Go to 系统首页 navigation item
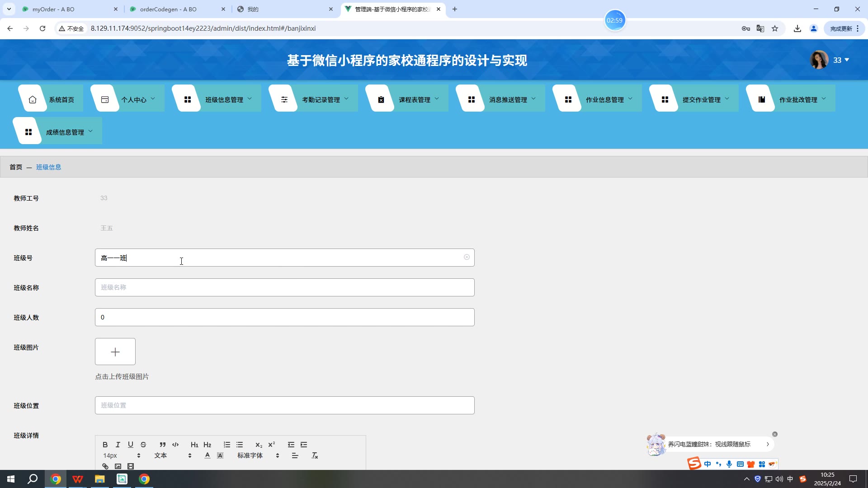Screen dimensions: 868x488 (61, 99)
